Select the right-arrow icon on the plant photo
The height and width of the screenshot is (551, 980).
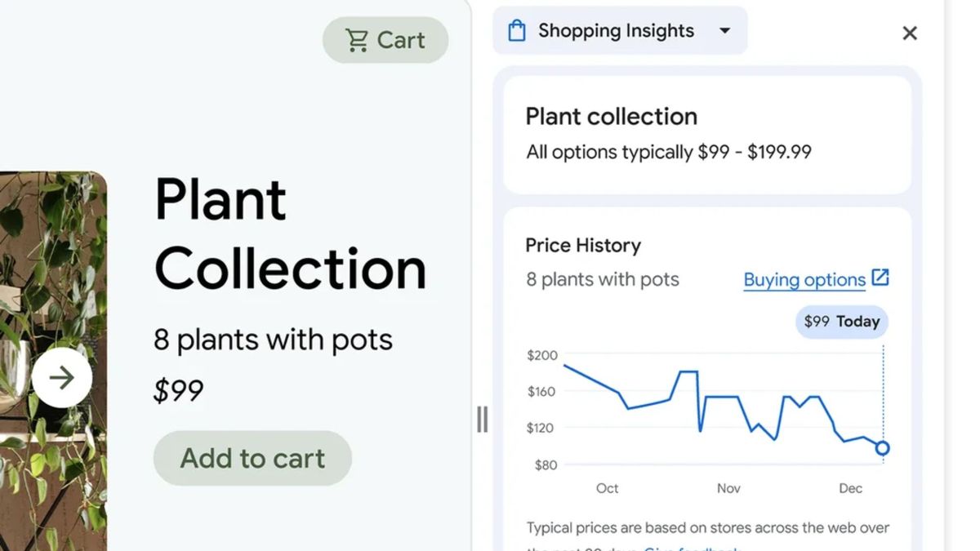[x=61, y=377]
